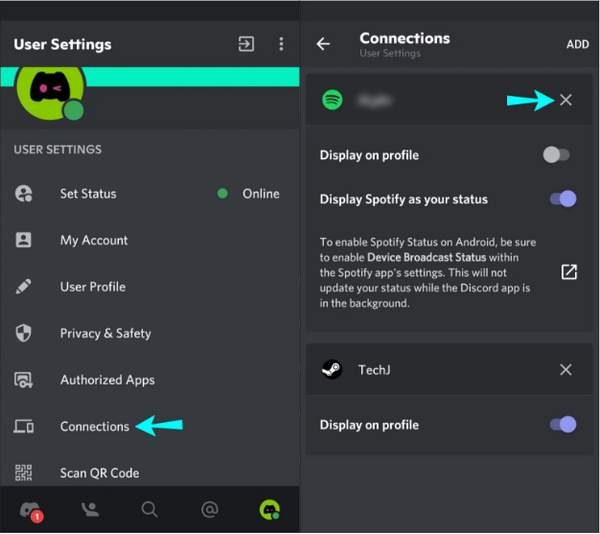Toggle TechJ Display on profile switch

coord(563,425)
